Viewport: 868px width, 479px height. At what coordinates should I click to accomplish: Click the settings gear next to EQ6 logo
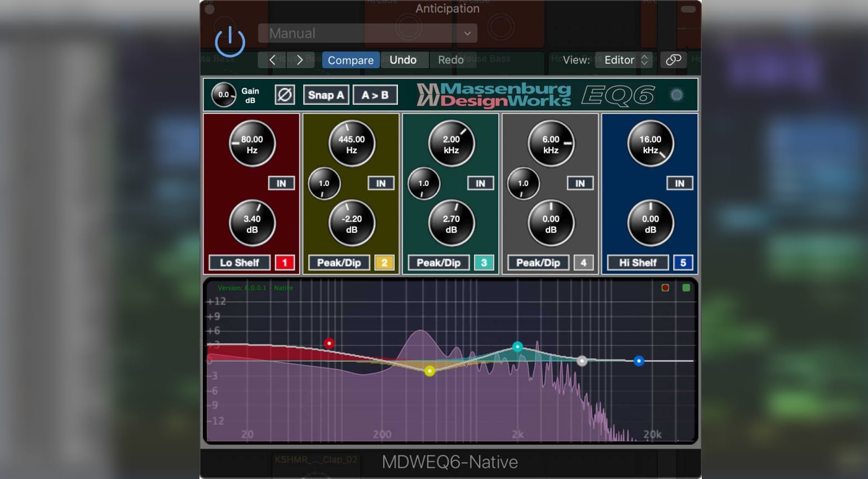676,95
